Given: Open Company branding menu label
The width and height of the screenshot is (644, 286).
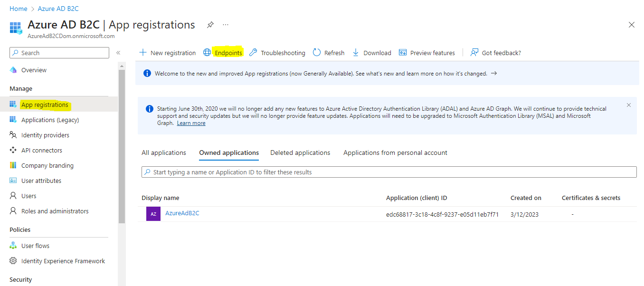Looking at the screenshot, I should (47, 165).
